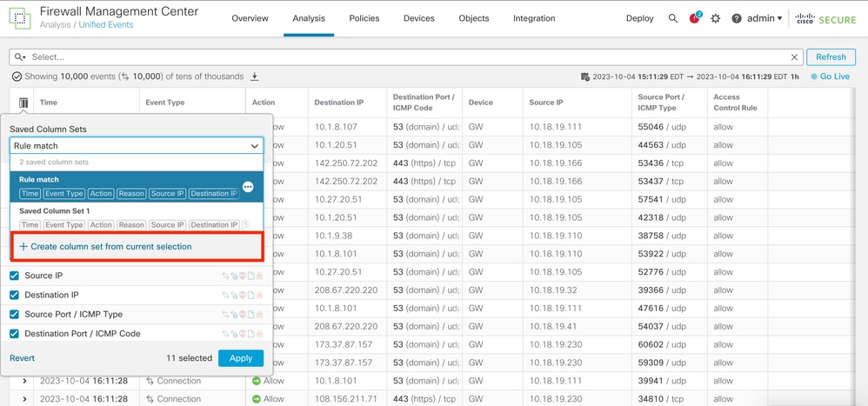
Task: Open the Policies menu
Action: tap(364, 18)
